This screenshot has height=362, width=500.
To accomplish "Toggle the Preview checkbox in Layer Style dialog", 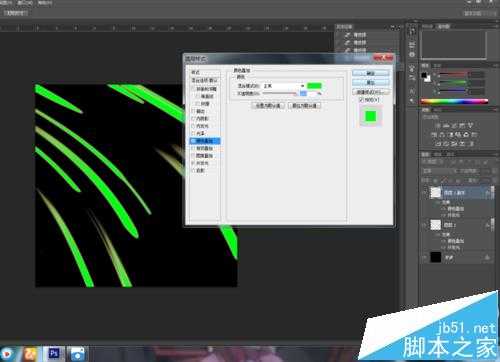I will 361,100.
